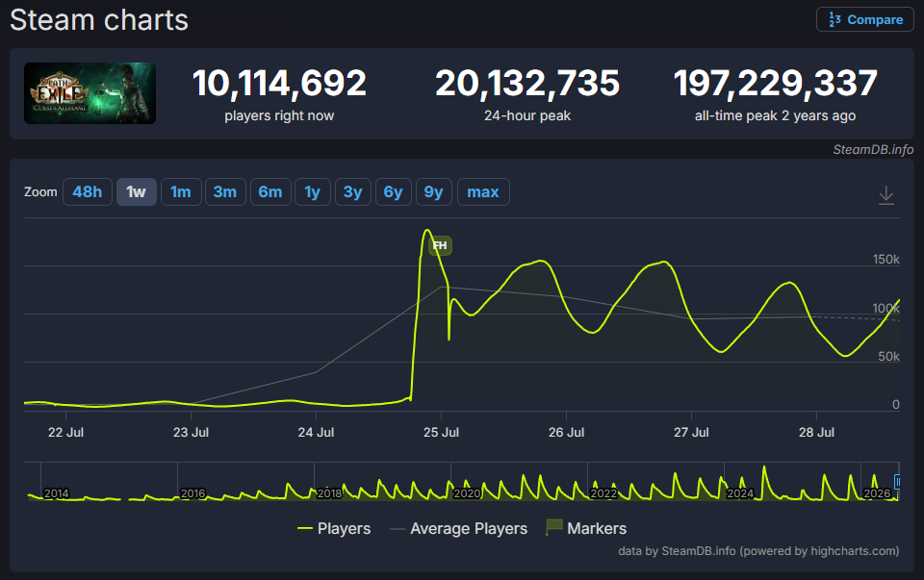
Task: Click the 50k y-axis label
Action: point(888,356)
